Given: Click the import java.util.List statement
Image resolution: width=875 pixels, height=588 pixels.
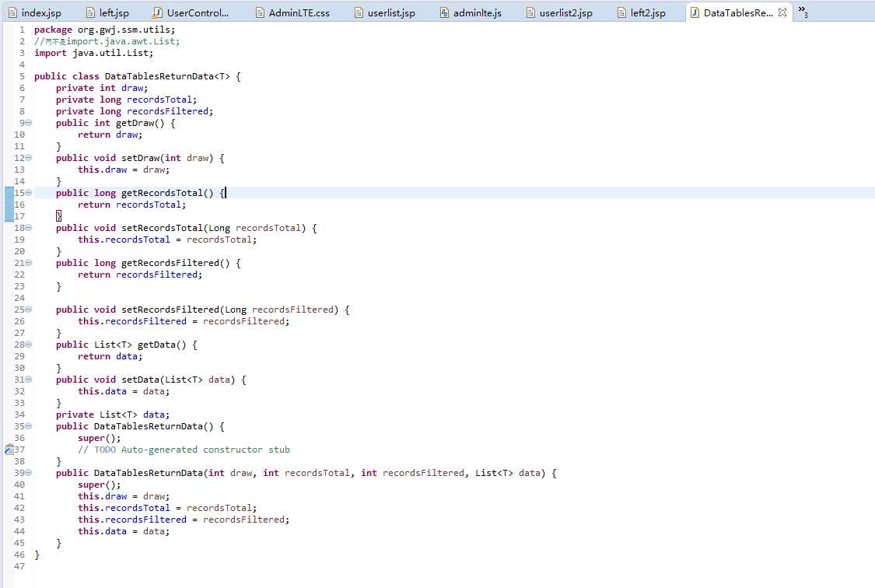Looking at the screenshot, I should [x=93, y=53].
